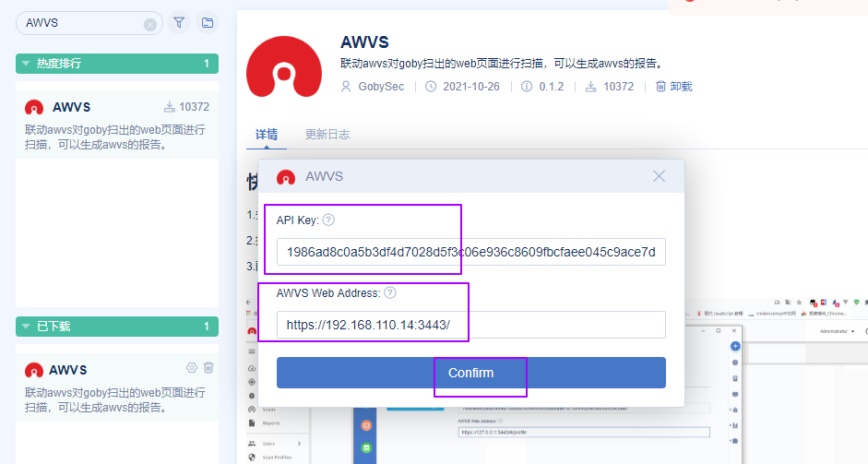Click the version number 0.1.2
The width and height of the screenshot is (868, 464).
click(x=552, y=87)
